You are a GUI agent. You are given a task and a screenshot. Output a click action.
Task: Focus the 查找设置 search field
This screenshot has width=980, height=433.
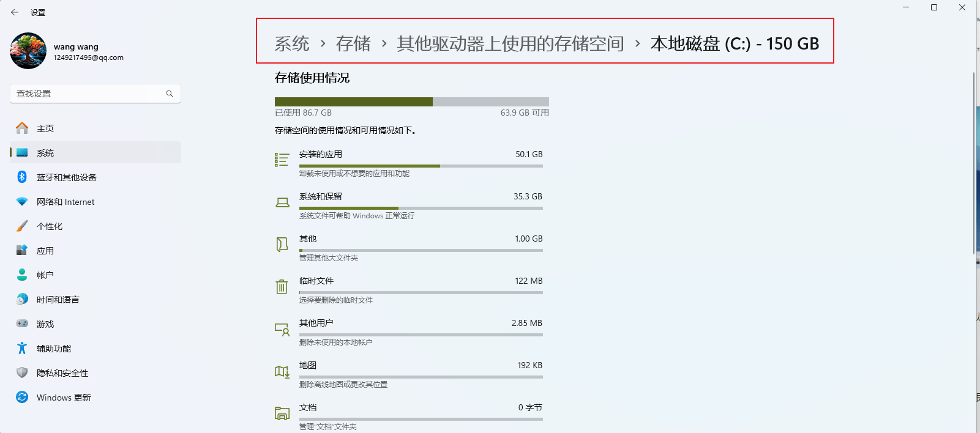pos(95,94)
